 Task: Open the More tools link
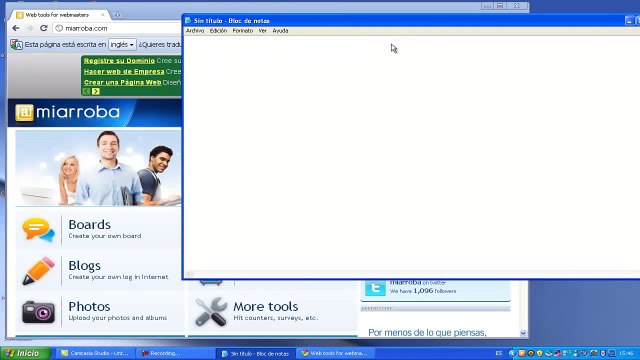click(x=266, y=307)
